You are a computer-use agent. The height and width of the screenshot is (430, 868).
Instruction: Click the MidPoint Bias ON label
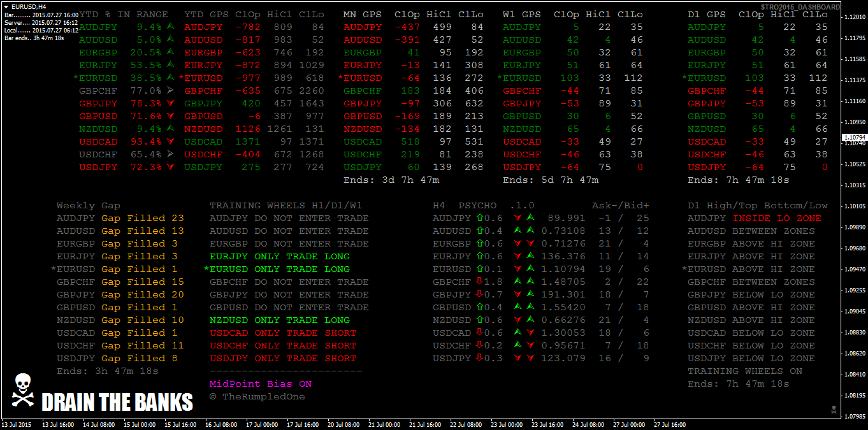point(261,384)
